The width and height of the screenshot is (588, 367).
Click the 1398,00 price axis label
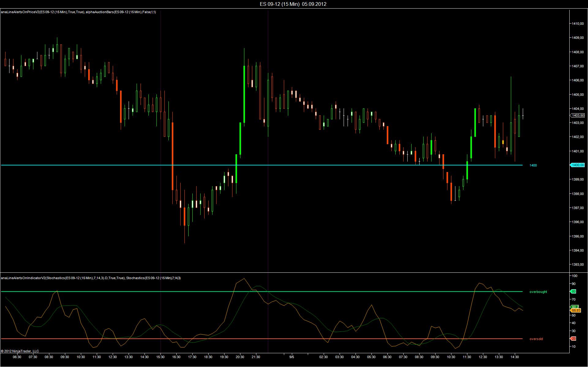click(x=578, y=194)
